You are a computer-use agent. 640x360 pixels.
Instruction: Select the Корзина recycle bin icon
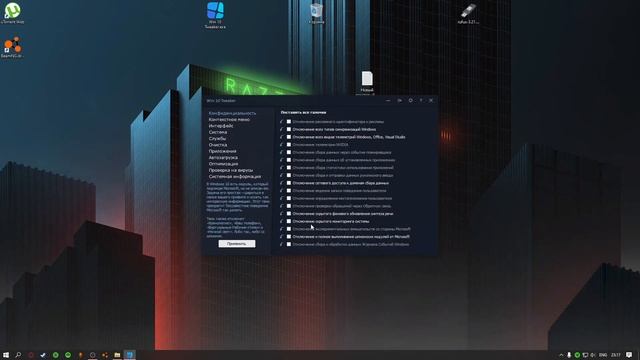coord(316,13)
